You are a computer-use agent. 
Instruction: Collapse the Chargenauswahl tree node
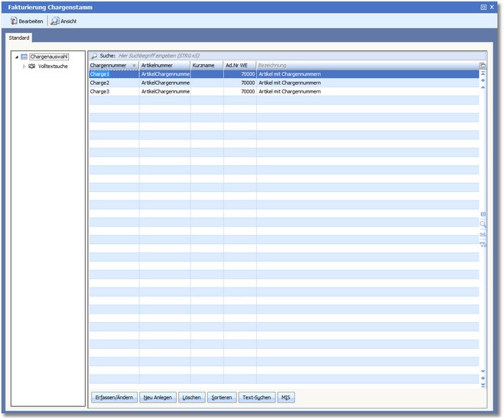[x=16, y=57]
